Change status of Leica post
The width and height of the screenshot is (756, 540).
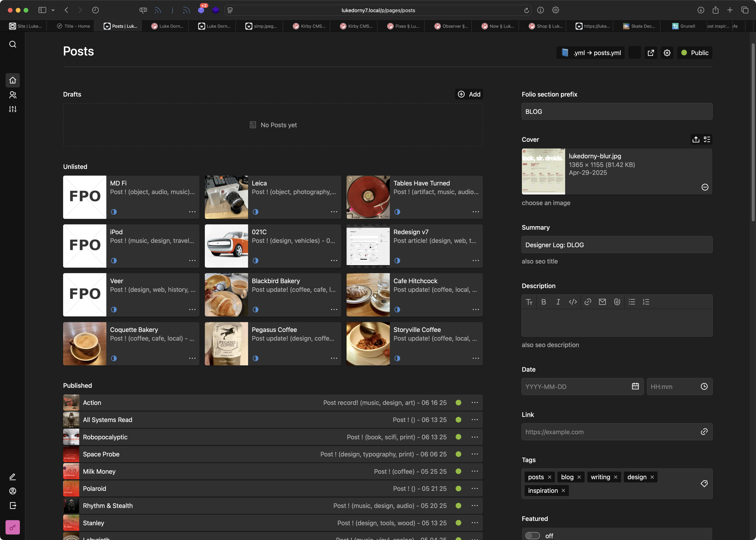(256, 212)
